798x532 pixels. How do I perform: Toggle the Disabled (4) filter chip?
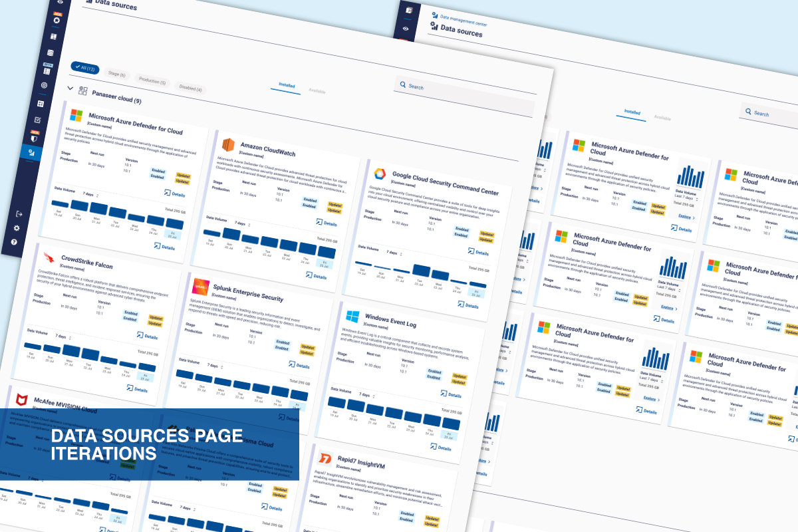point(192,87)
